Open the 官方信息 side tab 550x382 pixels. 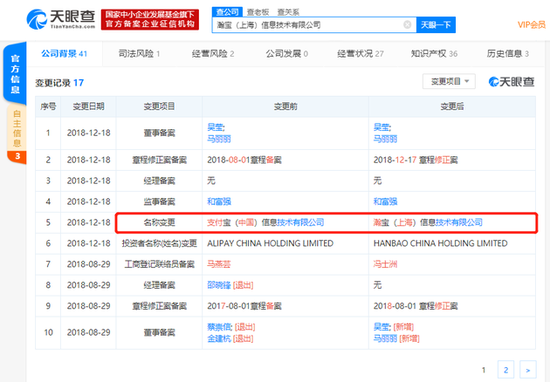pyautogui.click(x=15, y=73)
